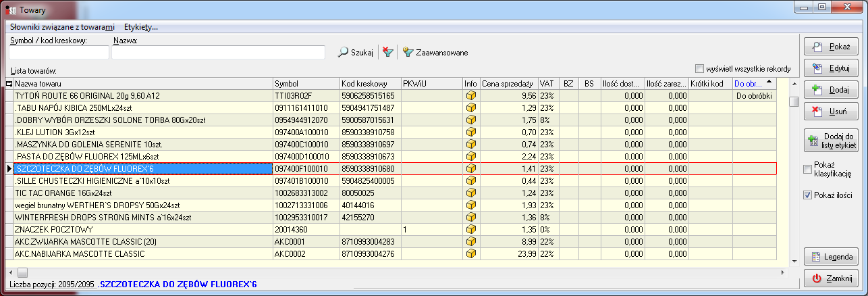868x296 pixels.
Task: Click info box icon for AKC.NABIJARKA MASCOTTE row
Action: click(x=471, y=253)
